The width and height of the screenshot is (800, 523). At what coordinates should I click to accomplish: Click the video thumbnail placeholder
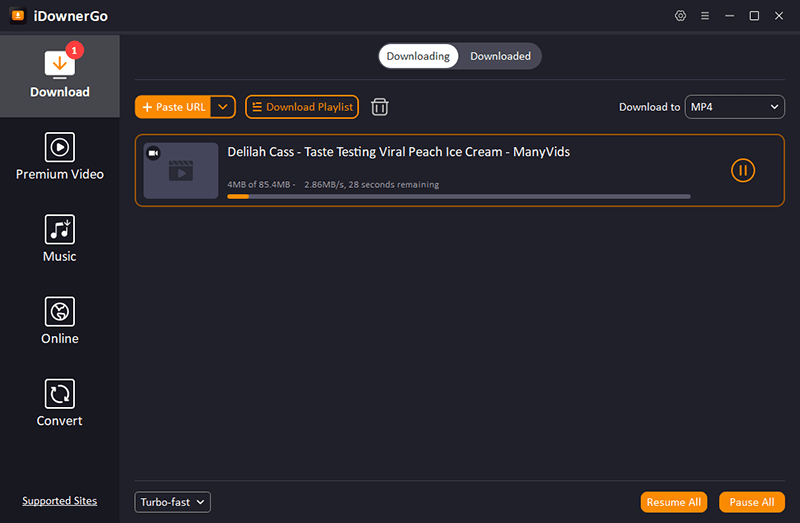tap(181, 170)
